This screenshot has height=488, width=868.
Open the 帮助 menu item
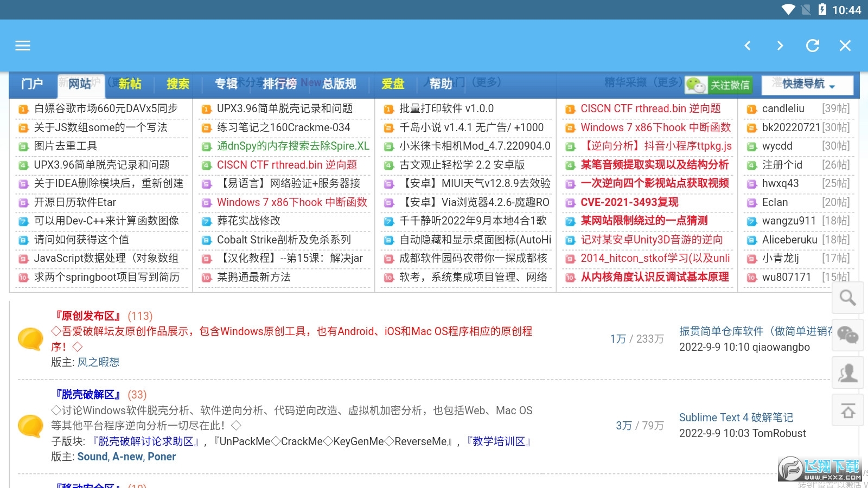[441, 84]
